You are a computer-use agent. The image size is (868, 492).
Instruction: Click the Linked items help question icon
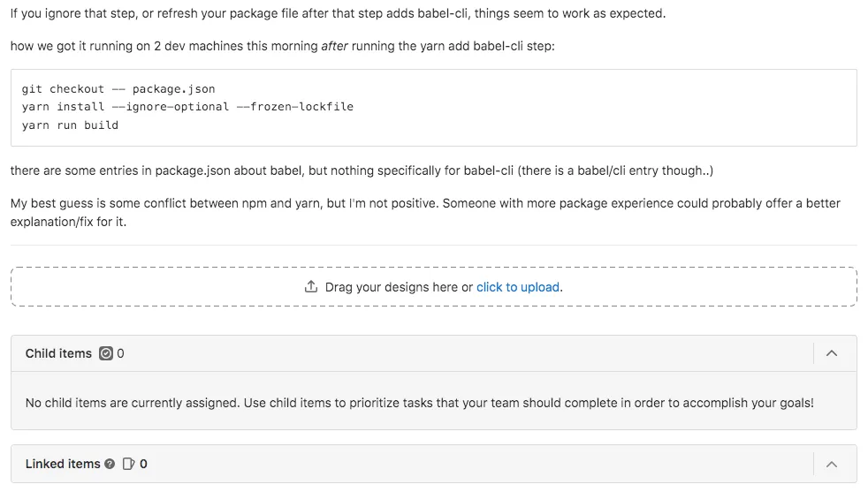tap(110, 464)
